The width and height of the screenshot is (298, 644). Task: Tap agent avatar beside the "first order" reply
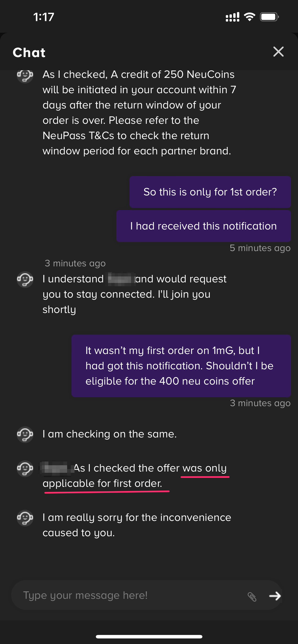tap(25, 468)
